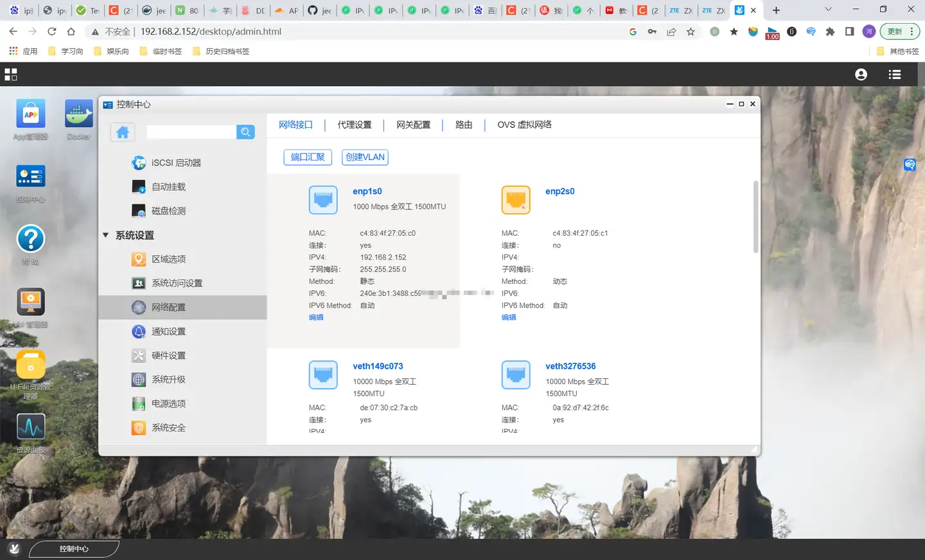This screenshot has width=925, height=560.
Task: Click the 电源选项 sidebar icon
Action: coord(139,403)
